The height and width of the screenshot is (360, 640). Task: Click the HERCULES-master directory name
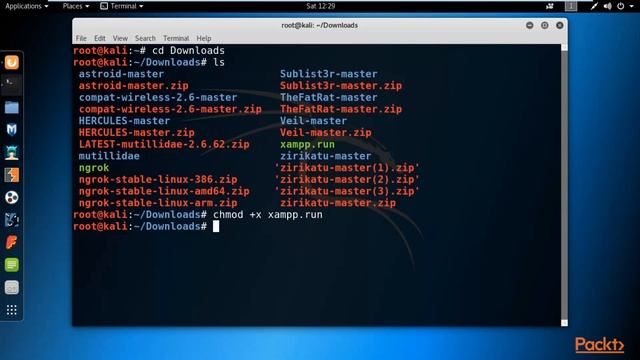pos(124,121)
